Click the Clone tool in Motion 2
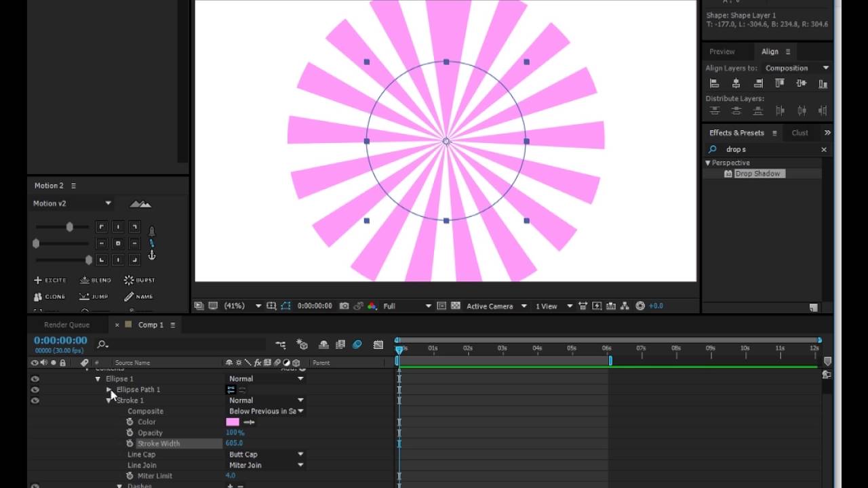The width and height of the screenshot is (868, 488). (x=50, y=296)
